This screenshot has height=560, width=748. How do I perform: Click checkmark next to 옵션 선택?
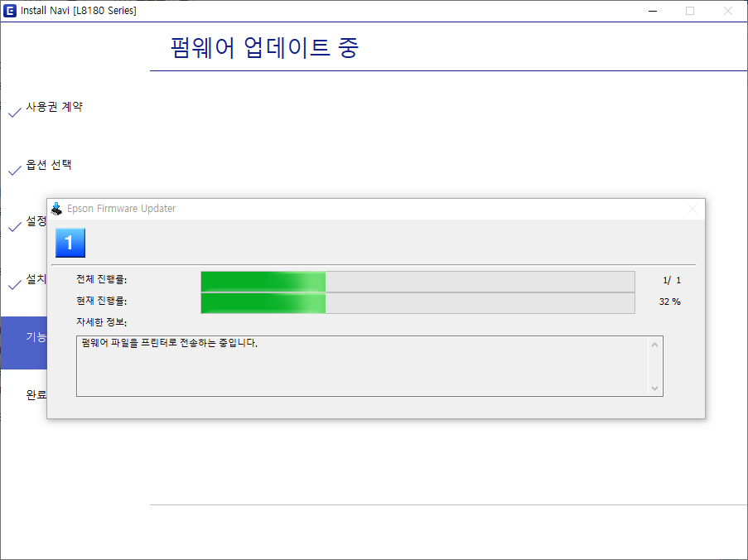click(x=15, y=170)
